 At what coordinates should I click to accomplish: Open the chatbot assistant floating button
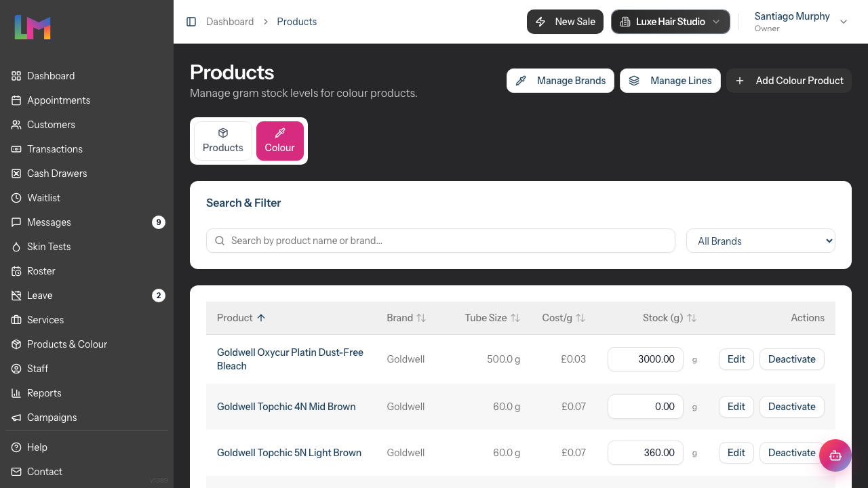coord(835,455)
